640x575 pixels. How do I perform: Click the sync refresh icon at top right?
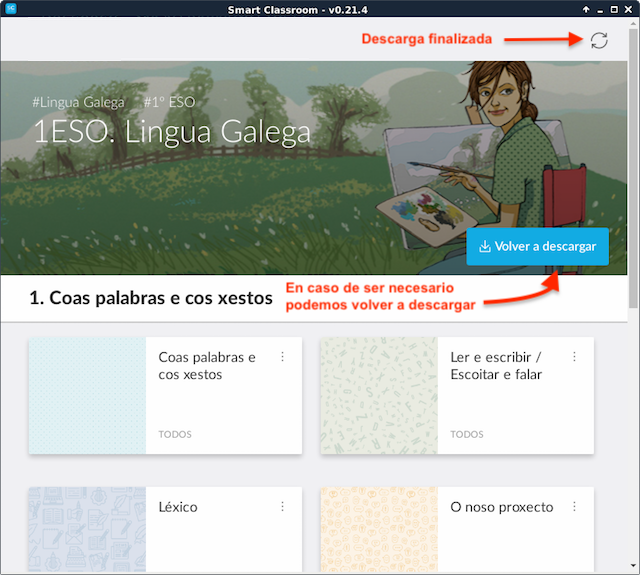pos(599,40)
